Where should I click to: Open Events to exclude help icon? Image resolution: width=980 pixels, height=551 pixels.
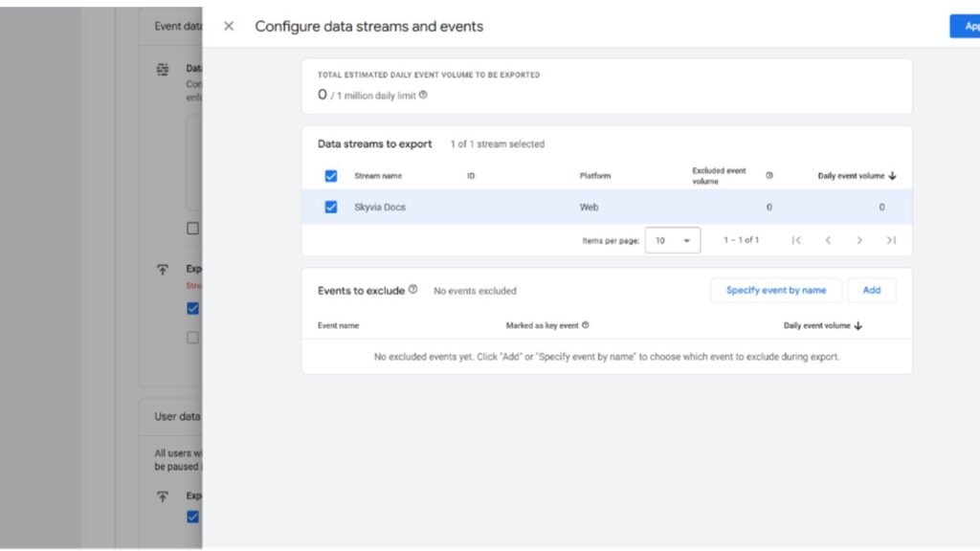click(x=413, y=289)
